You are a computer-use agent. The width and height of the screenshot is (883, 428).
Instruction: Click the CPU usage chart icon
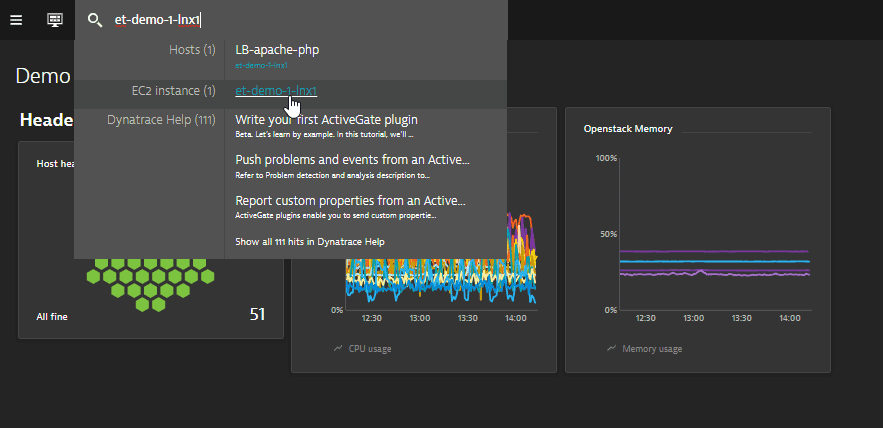tap(337, 349)
